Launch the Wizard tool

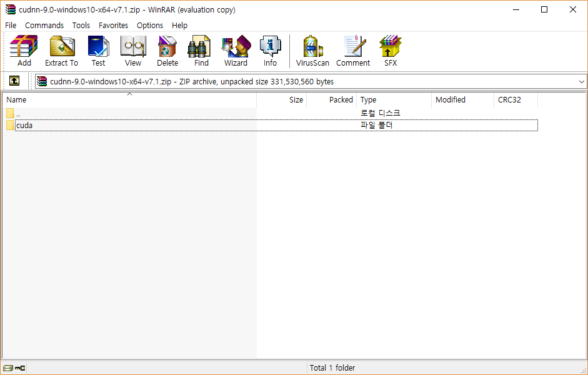[236, 51]
